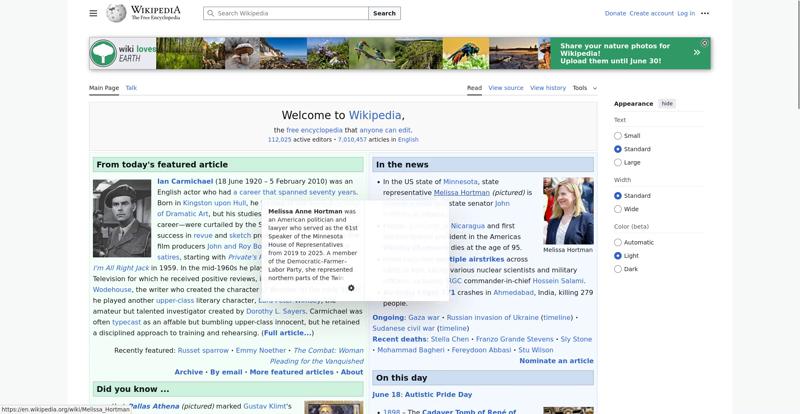Hide the Appearance panel
800x414 pixels.
point(667,104)
